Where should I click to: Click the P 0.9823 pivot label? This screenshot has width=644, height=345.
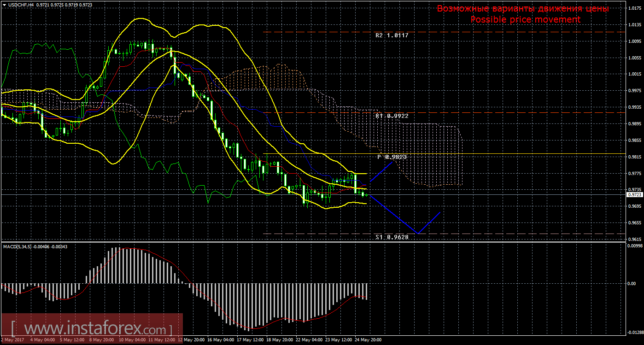tap(392, 157)
